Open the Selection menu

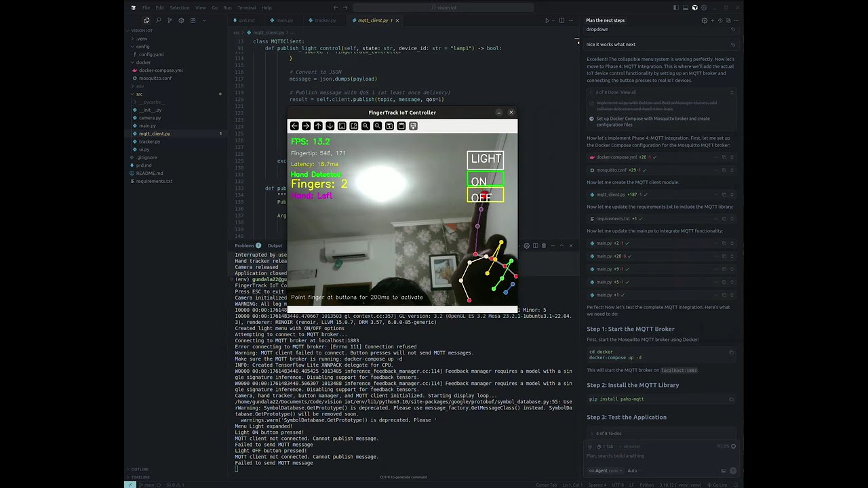point(180,7)
